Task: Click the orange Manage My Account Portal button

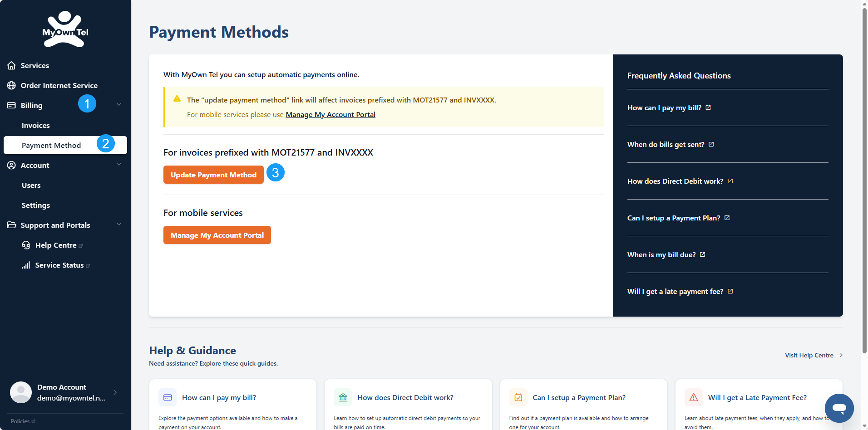Action: (x=217, y=235)
